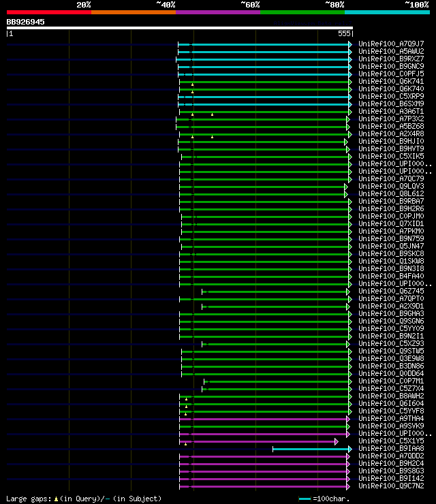Select the UniRef100_B4FA40 label
436x504 pixels.
click(391, 276)
